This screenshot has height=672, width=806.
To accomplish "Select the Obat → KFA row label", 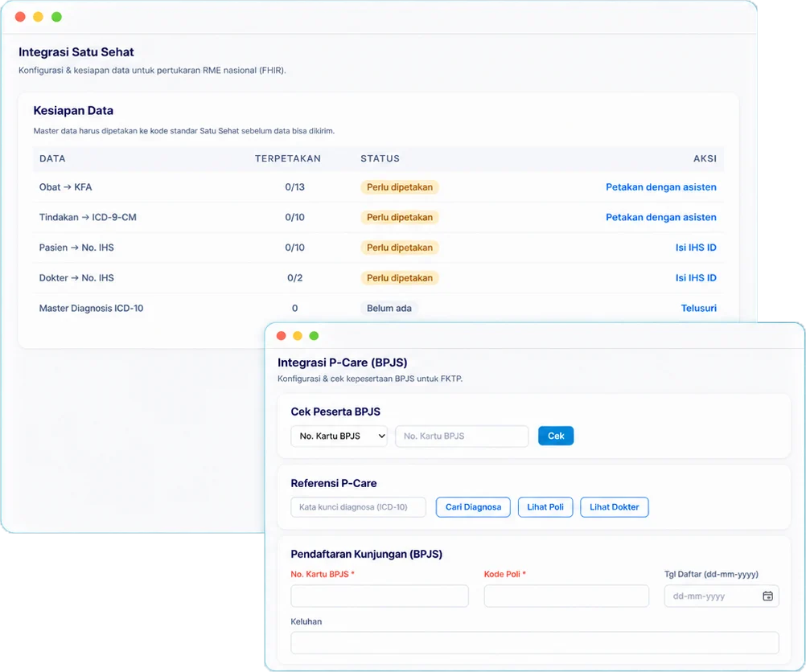I will pyautogui.click(x=66, y=187).
